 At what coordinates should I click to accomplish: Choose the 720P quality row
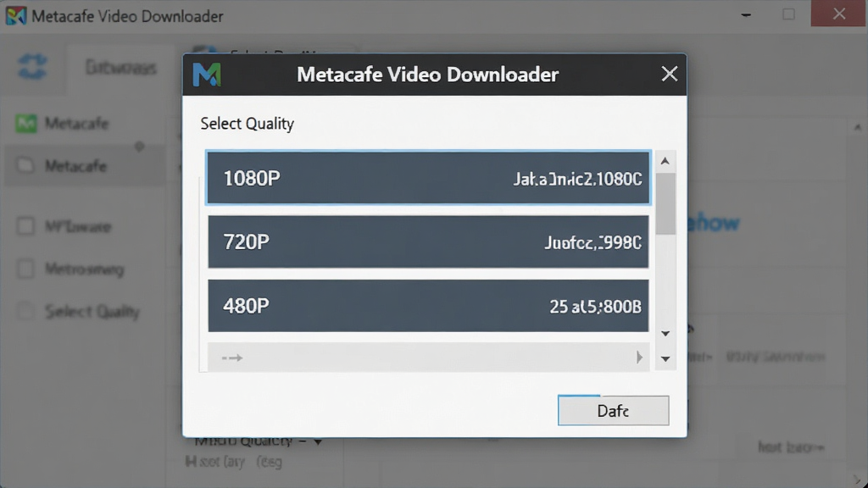pyautogui.click(x=428, y=241)
